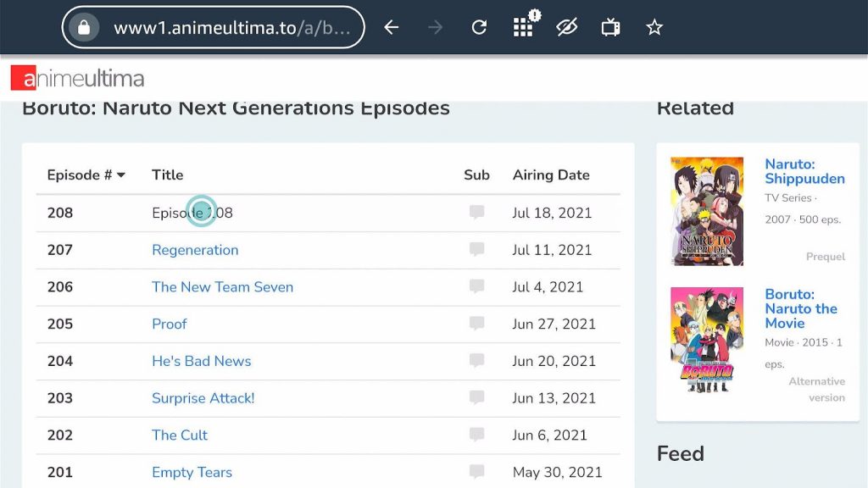
Task: Click airing date May 30, 2021
Action: pos(558,473)
